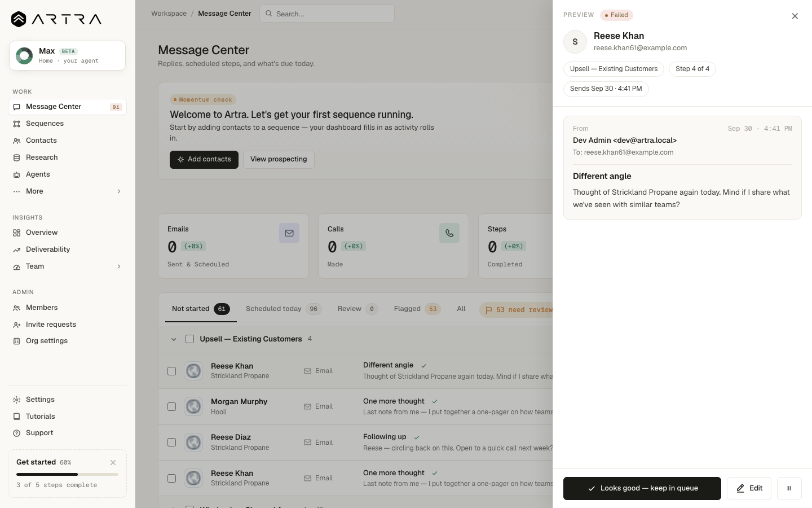Click the 'Upsell — Existing Customers' tag in preview
The height and width of the screenshot is (508, 812).
tap(614, 69)
